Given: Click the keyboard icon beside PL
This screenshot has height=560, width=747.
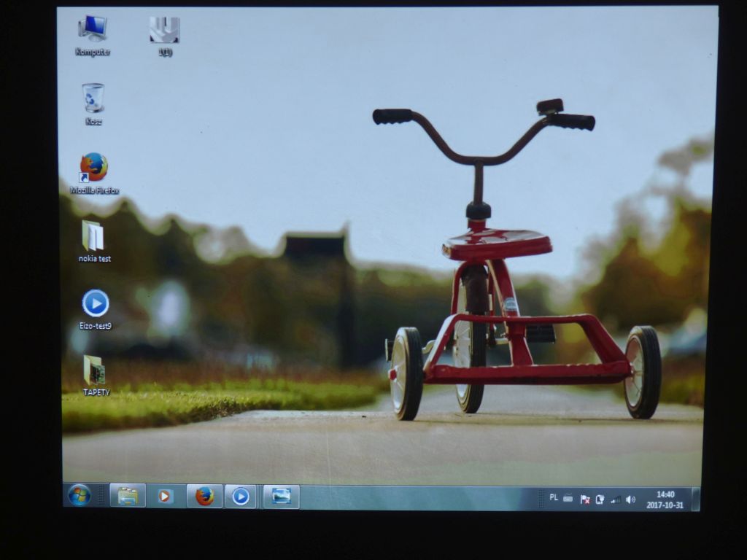Looking at the screenshot, I should pos(568,499).
